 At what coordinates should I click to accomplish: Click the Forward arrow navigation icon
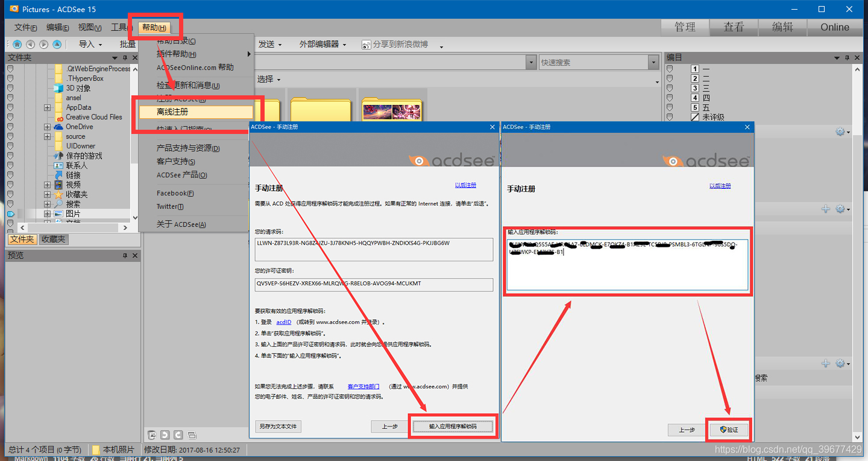(x=43, y=44)
